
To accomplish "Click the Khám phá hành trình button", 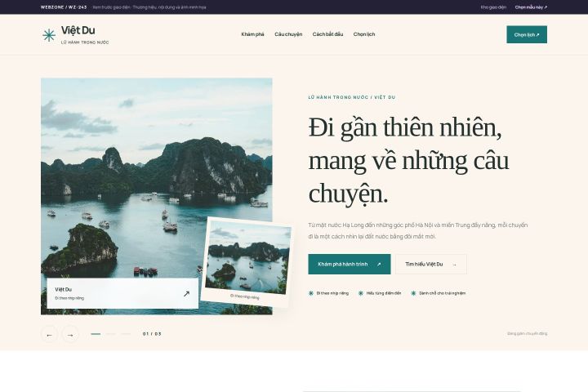I will click(350, 264).
